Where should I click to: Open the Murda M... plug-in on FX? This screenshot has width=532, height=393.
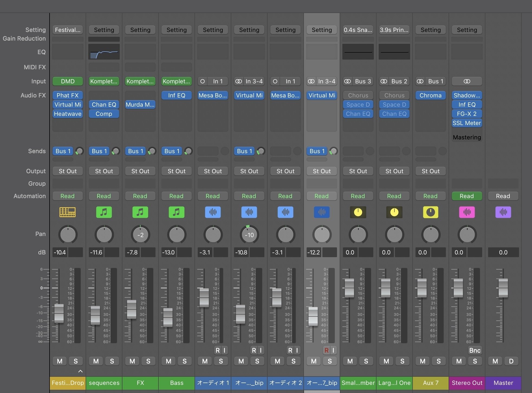(140, 104)
